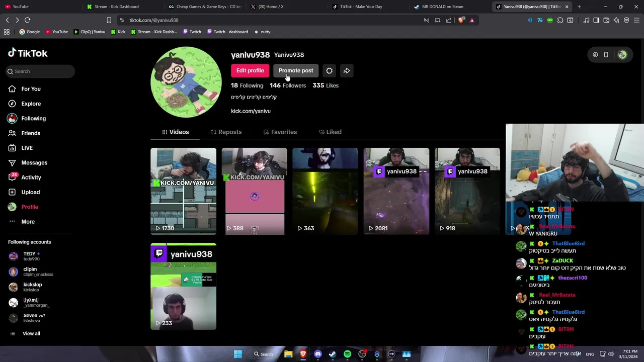Click the share profile arrow icon
Viewport: 644px width, 362px height.
coord(347,71)
